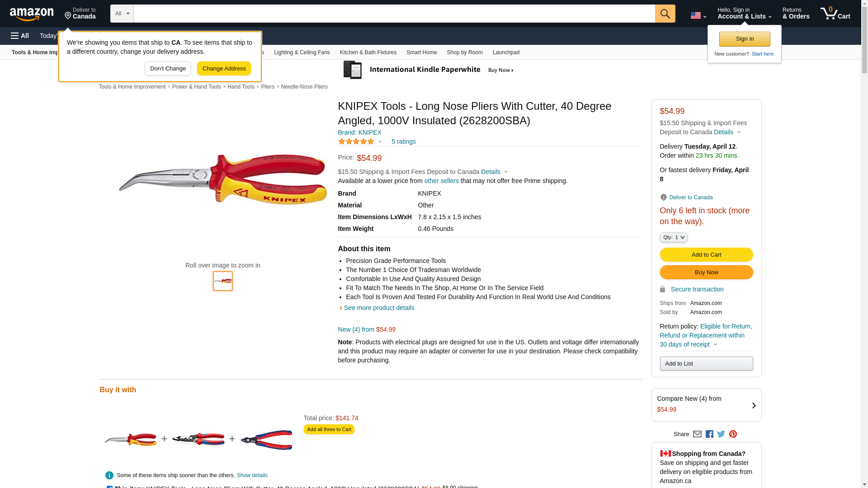Open the Qty quantity dropdown
Screen dimensions: 868x488
click(673, 237)
